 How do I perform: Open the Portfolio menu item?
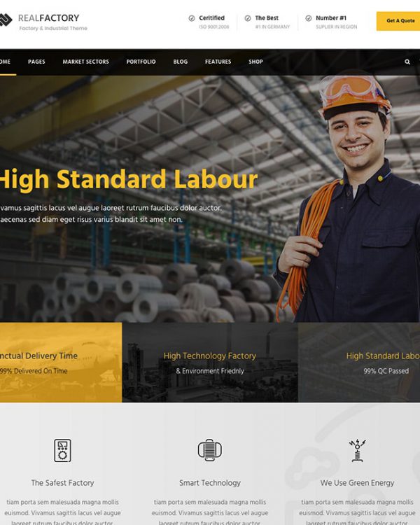(141, 62)
